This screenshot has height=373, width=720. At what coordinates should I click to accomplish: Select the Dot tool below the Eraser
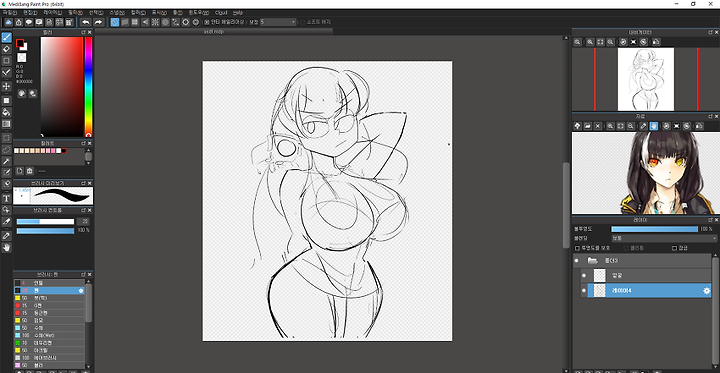pos(6,61)
